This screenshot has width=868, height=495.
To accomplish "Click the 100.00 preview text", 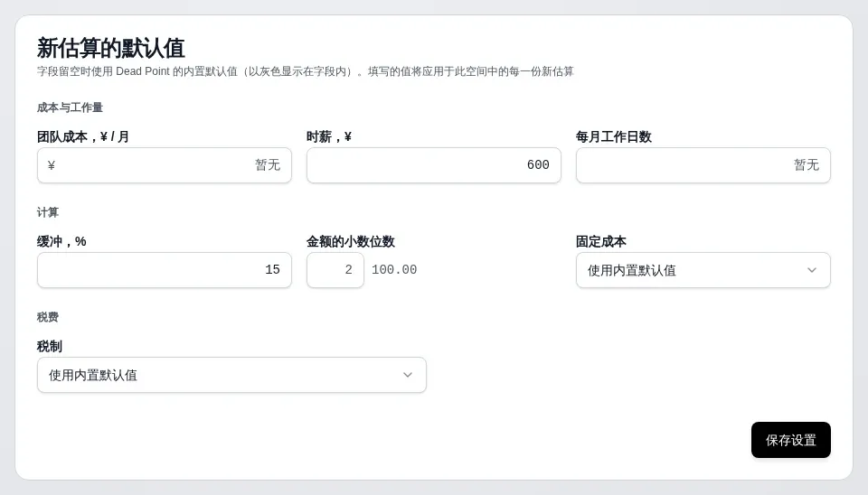I will tap(394, 270).
